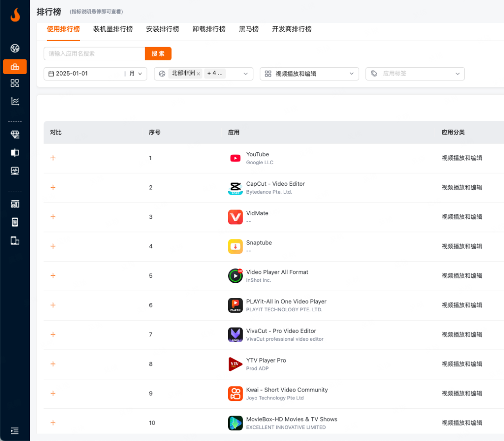Click the YouTube app icon

click(235, 158)
